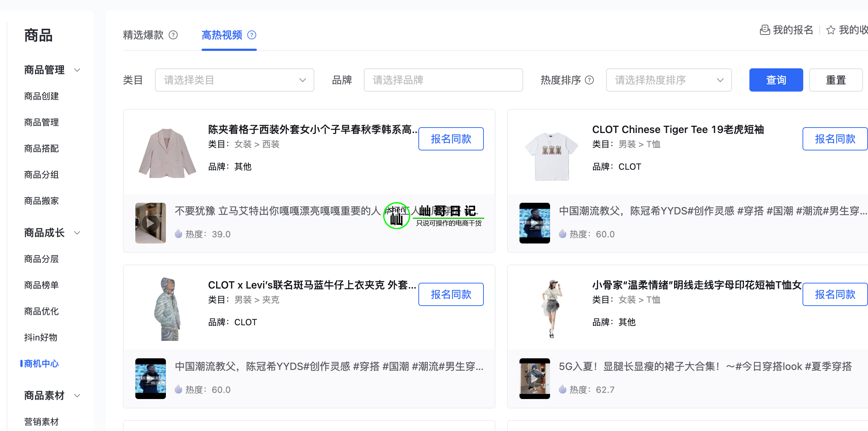
Task: Click the white tiger tee product image
Action: [x=552, y=156]
